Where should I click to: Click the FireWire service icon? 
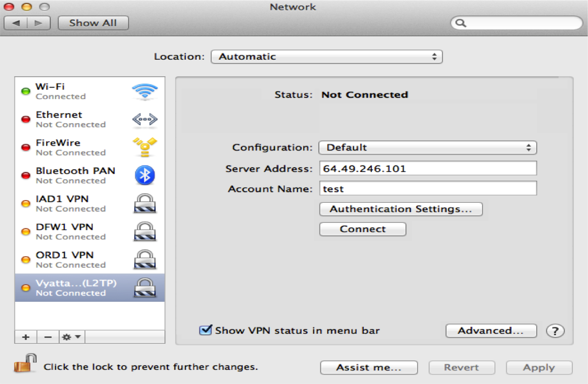tap(145, 147)
